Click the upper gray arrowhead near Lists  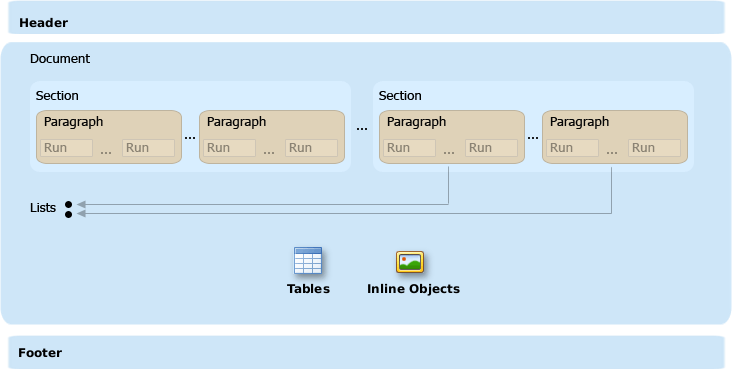click(82, 205)
